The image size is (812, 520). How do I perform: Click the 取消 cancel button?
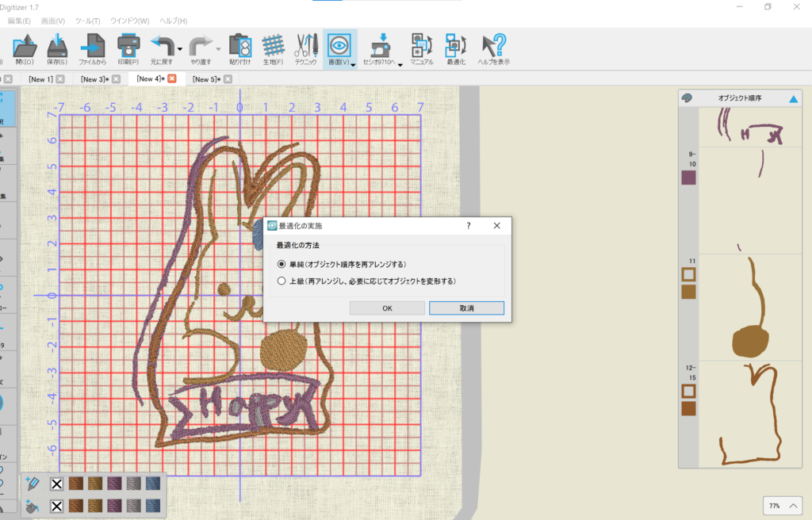point(466,308)
